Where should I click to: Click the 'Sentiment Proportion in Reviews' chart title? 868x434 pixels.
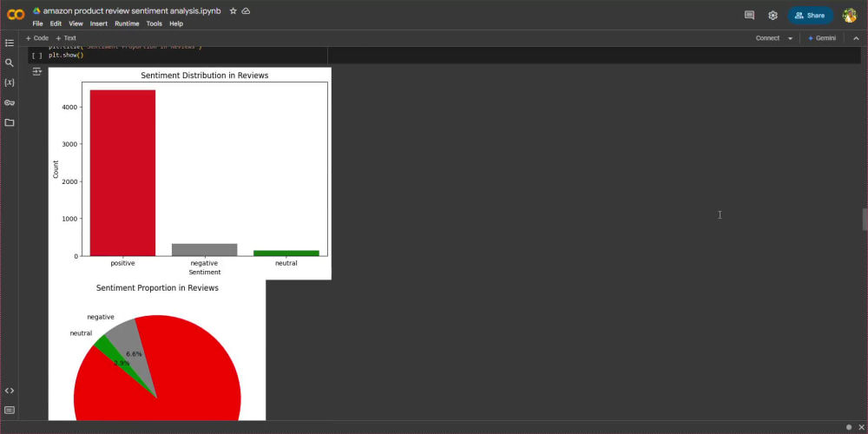pos(157,288)
